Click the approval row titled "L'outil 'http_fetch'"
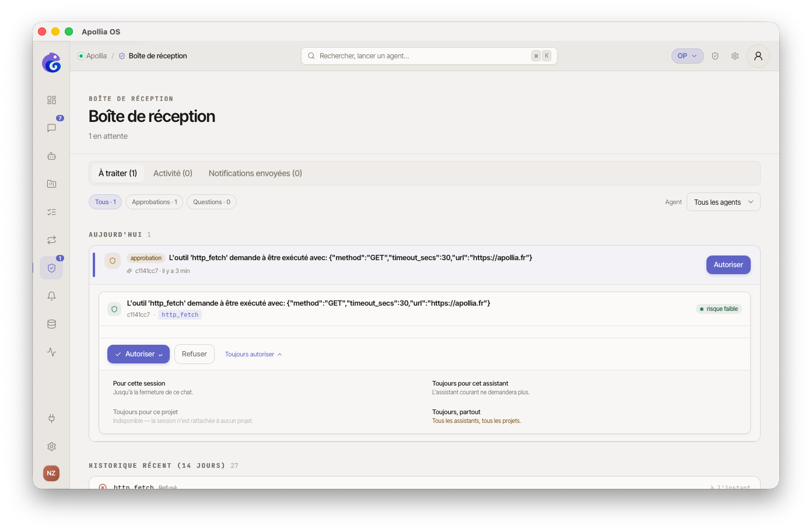 click(425, 265)
